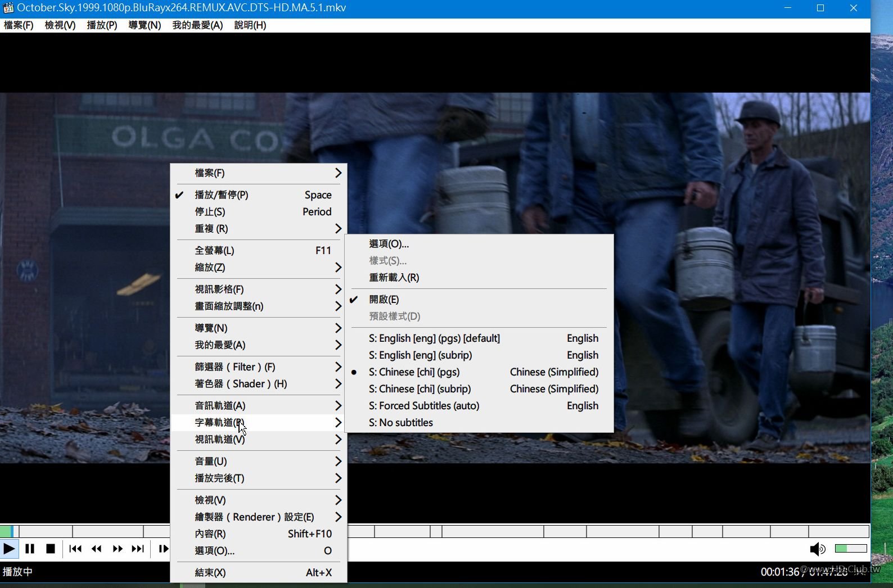The height and width of the screenshot is (588, 893).
Task: Mute audio with the speaker icon
Action: coord(818,549)
